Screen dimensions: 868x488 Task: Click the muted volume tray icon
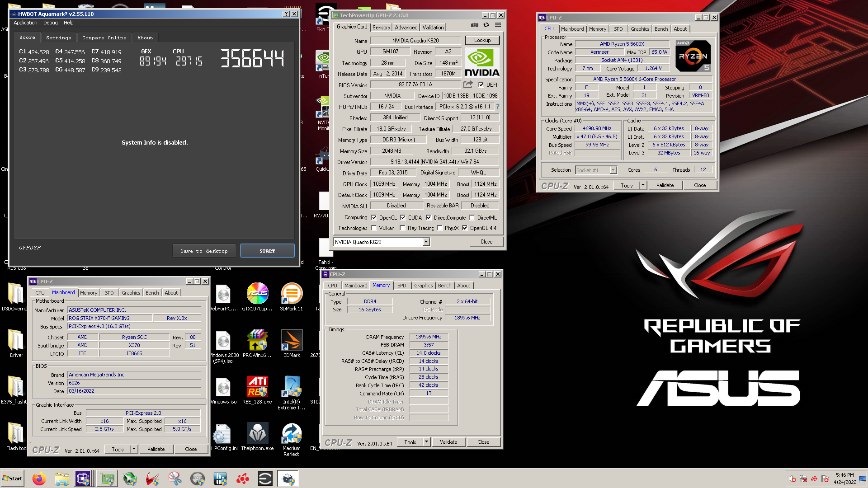[x=793, y=479]
